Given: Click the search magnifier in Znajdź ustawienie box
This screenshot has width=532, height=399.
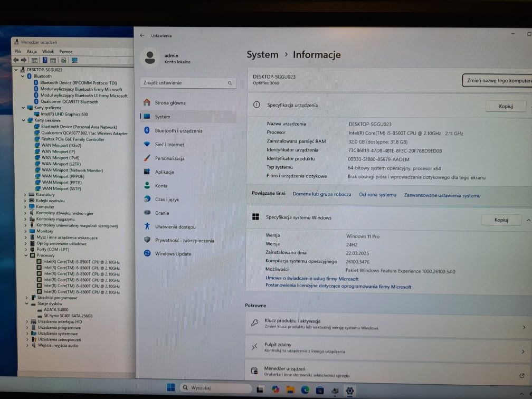Looking at the screenshot, I should click(230, 83).
